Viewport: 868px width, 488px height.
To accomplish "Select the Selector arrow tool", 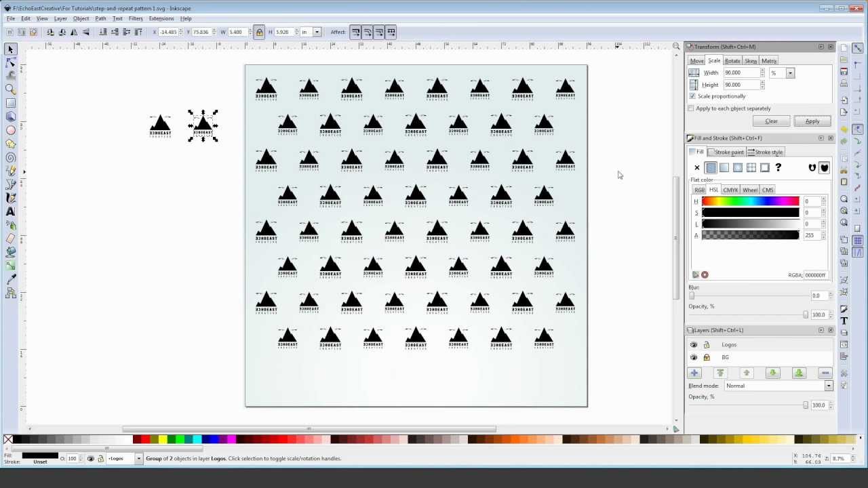I will pyautogui.click(x=10, y=49).
